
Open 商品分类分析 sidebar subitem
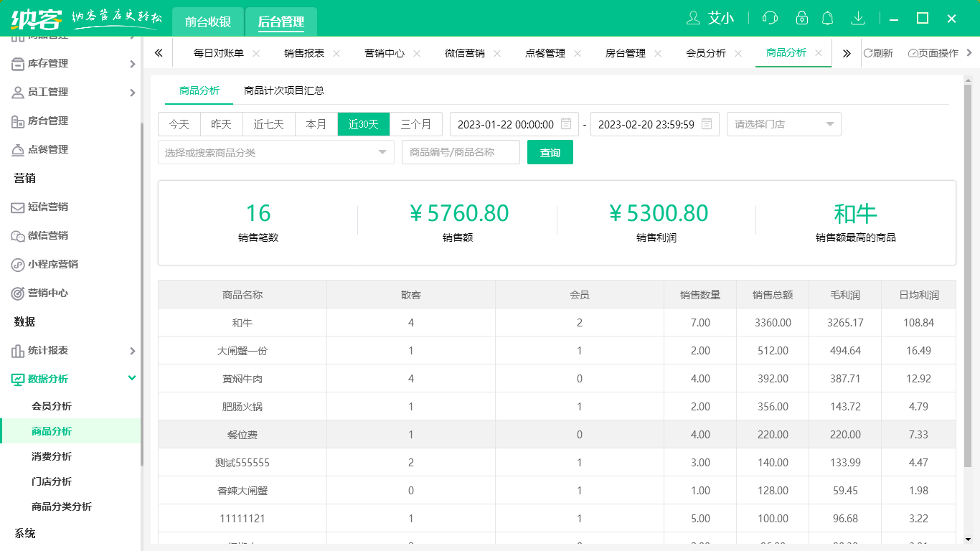62,507
